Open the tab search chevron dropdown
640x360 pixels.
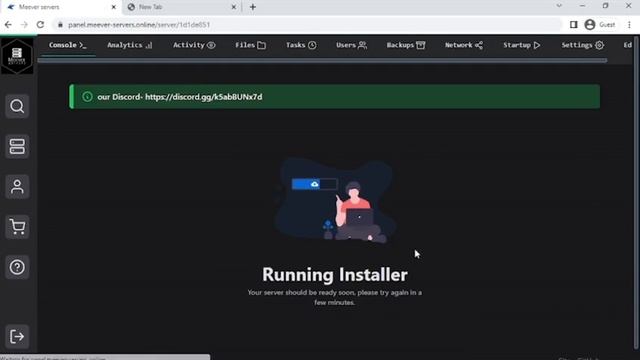click(x=559, y=6)
